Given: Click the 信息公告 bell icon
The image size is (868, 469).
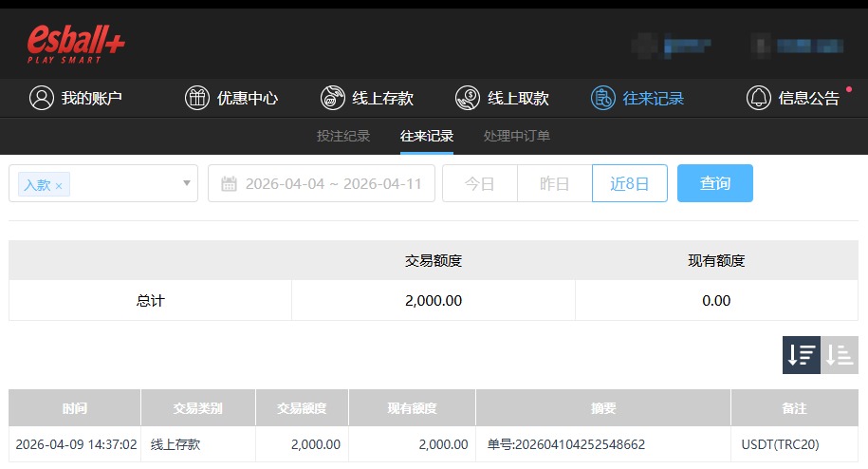Looking at the screenshot, I should coord(758,98).
